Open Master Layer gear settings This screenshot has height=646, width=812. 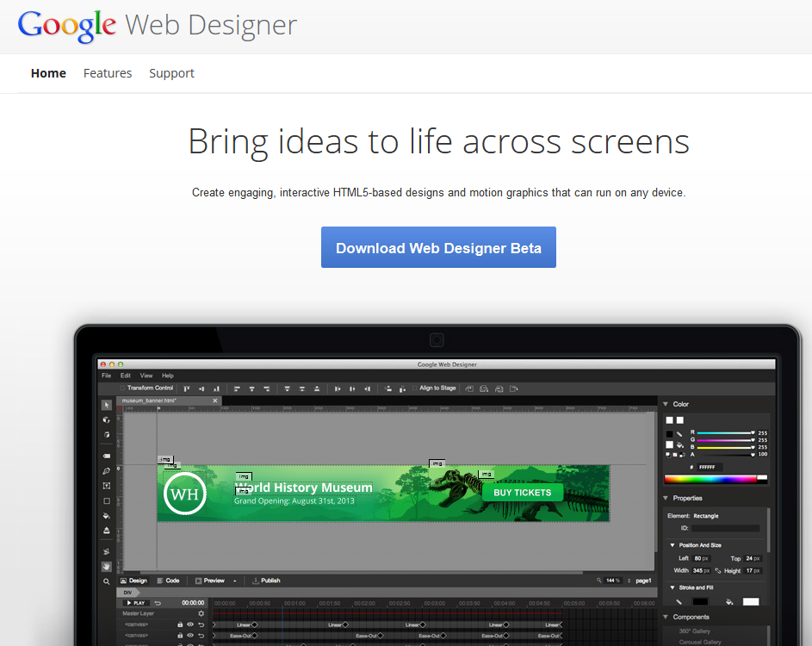point(201,613)
